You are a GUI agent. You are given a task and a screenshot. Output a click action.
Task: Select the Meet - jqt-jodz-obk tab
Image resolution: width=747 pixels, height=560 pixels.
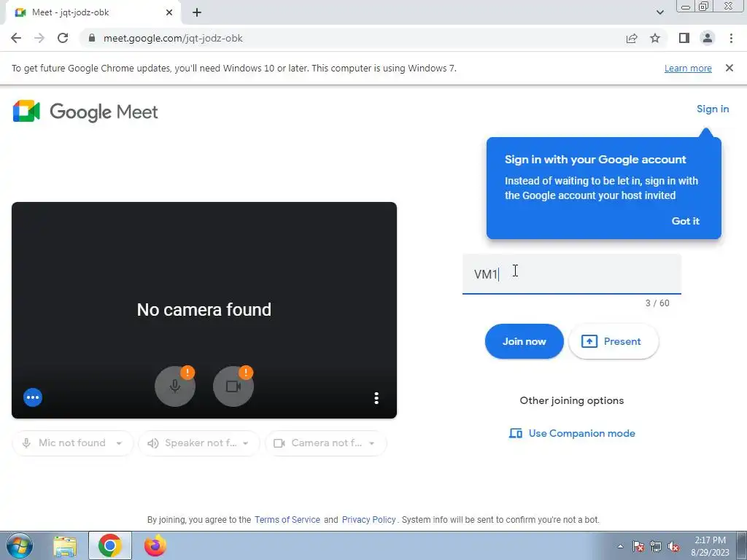[x=93, y=12]
